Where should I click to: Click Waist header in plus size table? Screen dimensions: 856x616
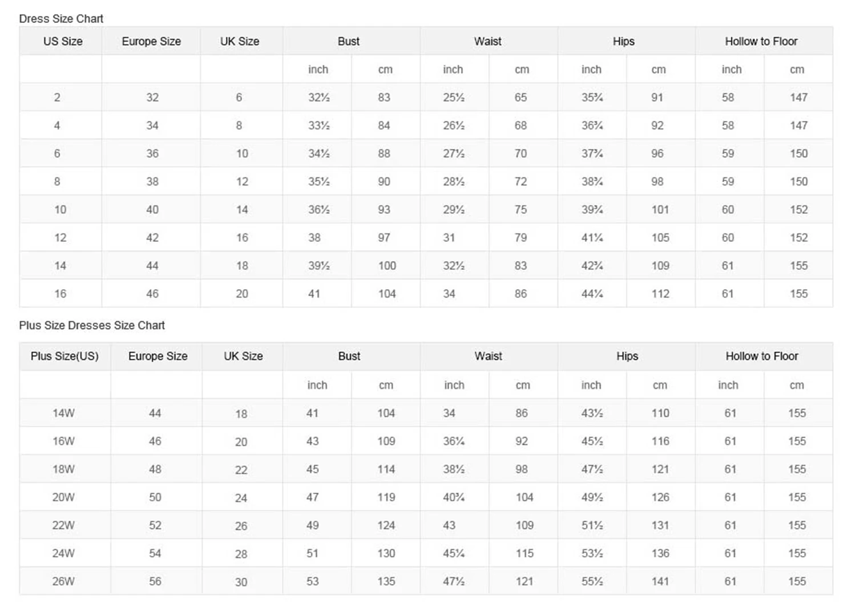pyautogui.click(x=488, y=356)
